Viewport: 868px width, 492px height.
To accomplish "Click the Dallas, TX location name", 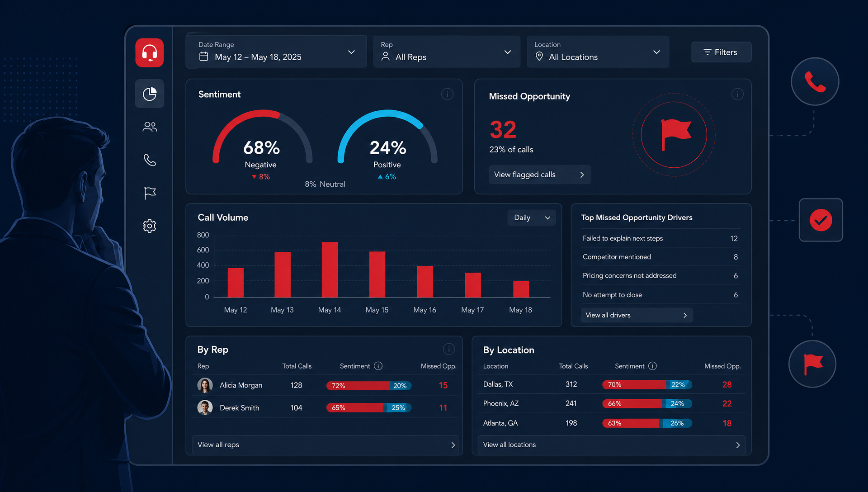I will pyautogui.click(x=498, y=384).
